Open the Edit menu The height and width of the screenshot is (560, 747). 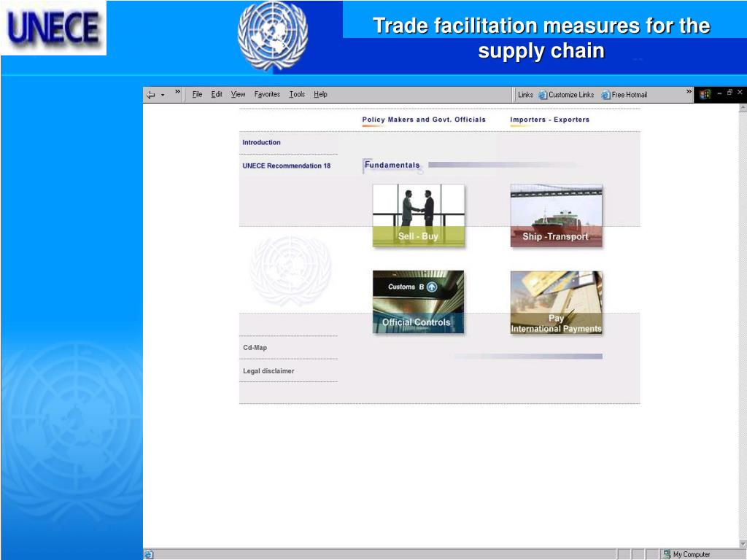pos(217,94)
